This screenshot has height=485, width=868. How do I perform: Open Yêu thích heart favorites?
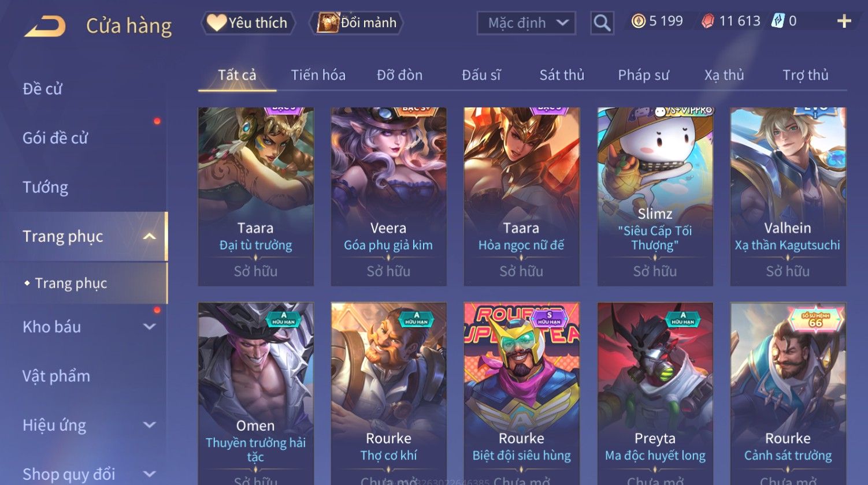click(248, 23)
